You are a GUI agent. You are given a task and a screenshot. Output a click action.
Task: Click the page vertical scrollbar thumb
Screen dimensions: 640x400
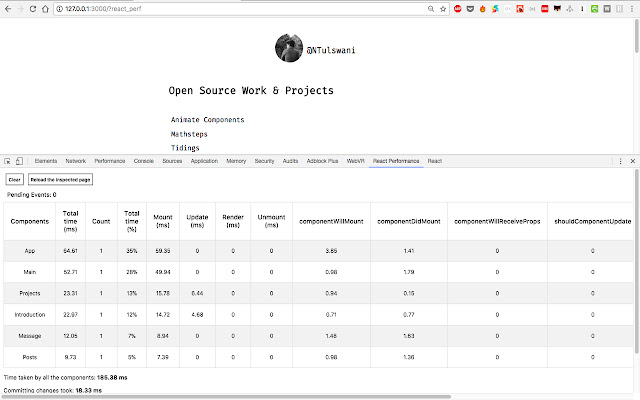(636, 36)
